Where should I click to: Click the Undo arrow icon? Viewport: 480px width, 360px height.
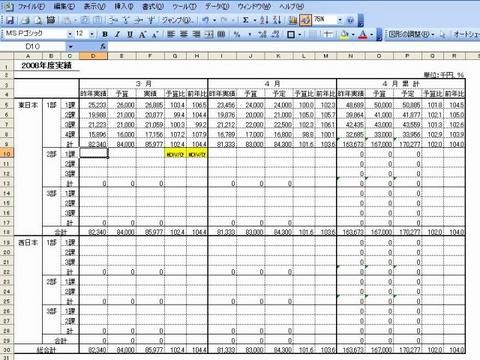tap(206, 20)
